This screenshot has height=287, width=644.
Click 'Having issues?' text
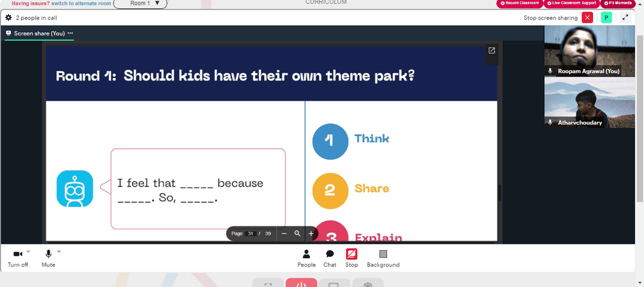pyautogui.click(x=31, y=3)
